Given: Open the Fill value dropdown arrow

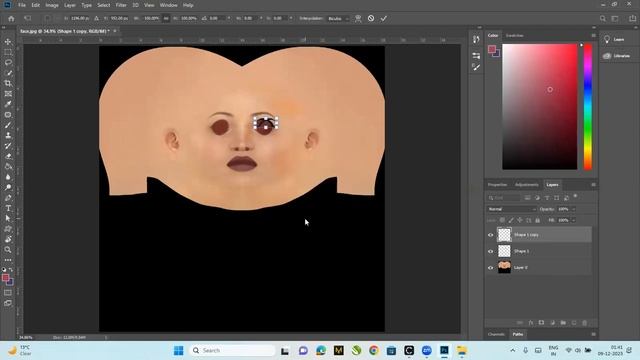Looking at the screenshot, I should [573, 220].
